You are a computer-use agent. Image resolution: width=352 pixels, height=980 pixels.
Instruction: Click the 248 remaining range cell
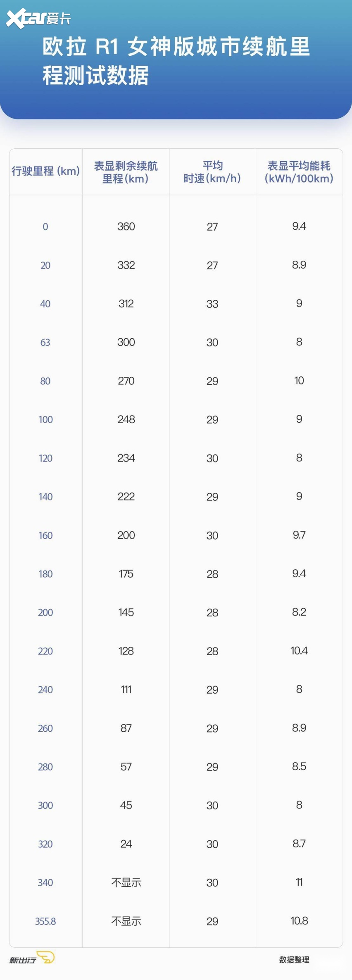(126, 419)
